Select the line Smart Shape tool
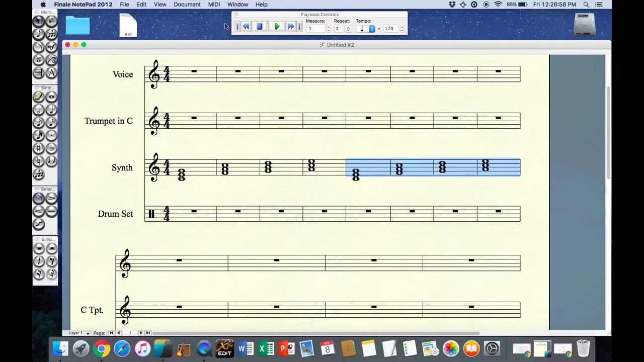Viewport: 644px width, 362px height. (51, 211)
